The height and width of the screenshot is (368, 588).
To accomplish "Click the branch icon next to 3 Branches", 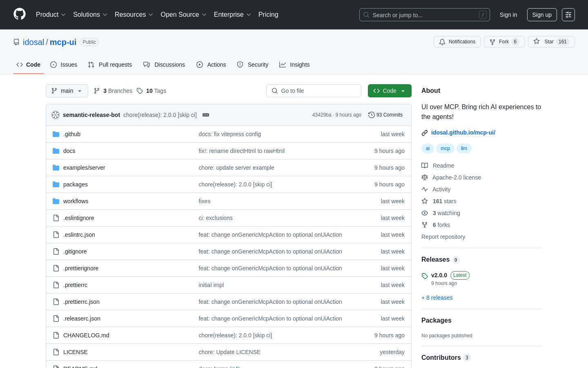I will pos(97,91).
